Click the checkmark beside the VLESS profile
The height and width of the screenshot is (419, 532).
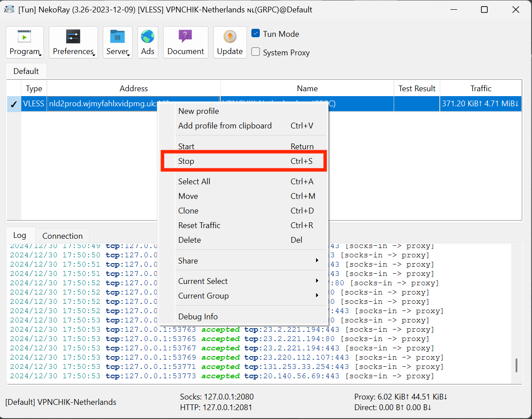point(13,105)
